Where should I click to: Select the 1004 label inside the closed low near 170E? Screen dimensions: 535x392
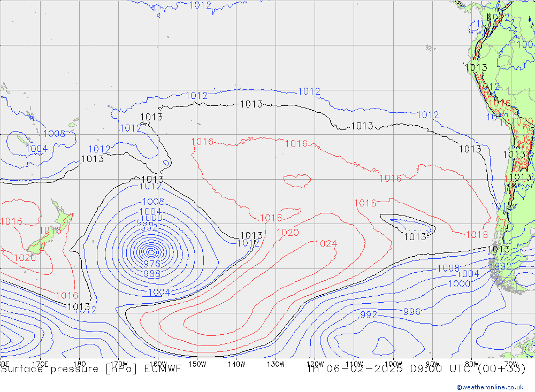(x=36, y=149)
